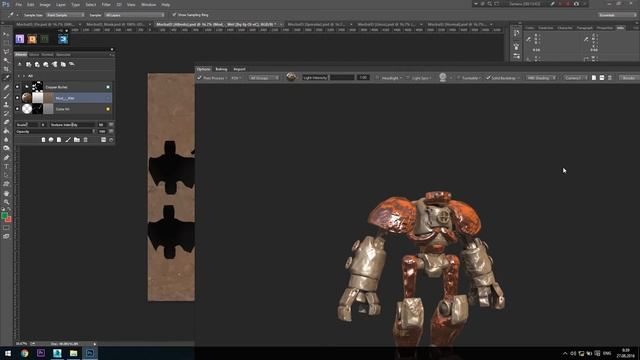This screenshot has height=360, width=640.
Task: Select the Pen tool
Action: pos(6,158)
